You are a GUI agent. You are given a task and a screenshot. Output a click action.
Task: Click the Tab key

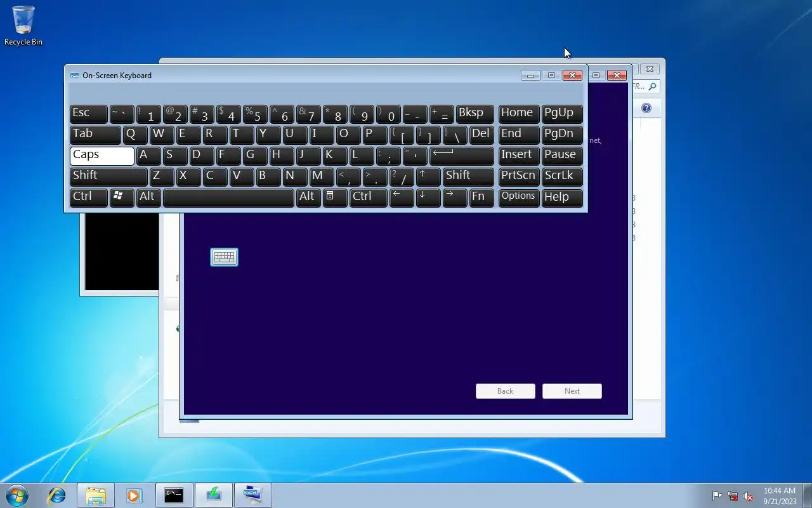point(95,135)
